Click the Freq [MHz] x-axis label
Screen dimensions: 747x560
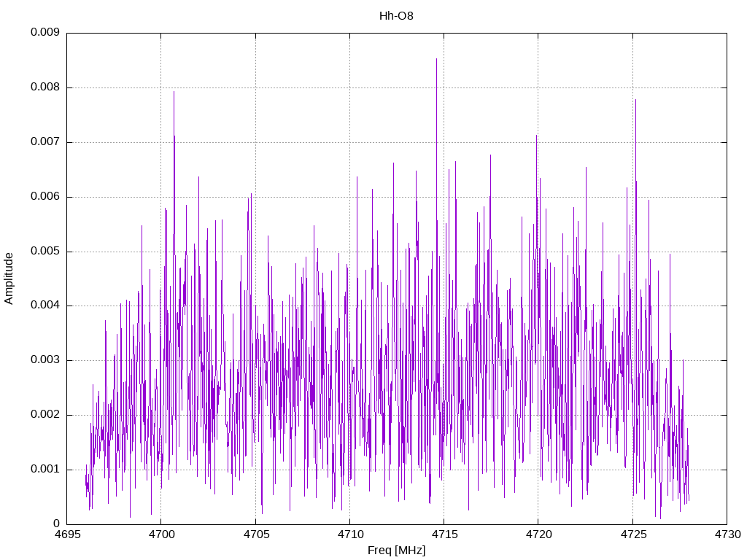(396, 551)
